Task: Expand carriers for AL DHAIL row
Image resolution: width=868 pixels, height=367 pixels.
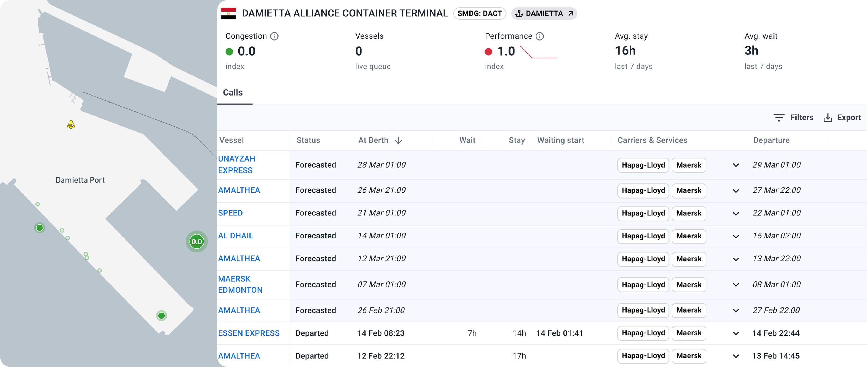Action: click(x=736, y=236)
